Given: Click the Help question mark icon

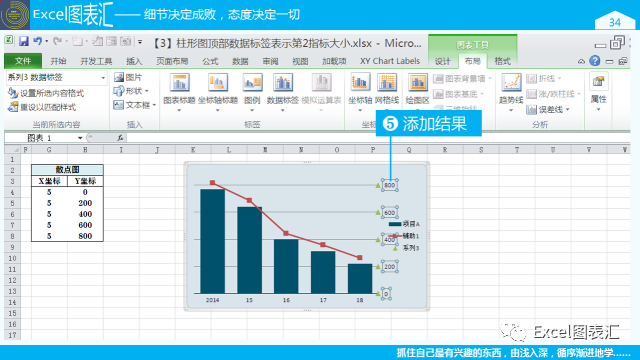Looking at the screenshot, I should (595, 61).
